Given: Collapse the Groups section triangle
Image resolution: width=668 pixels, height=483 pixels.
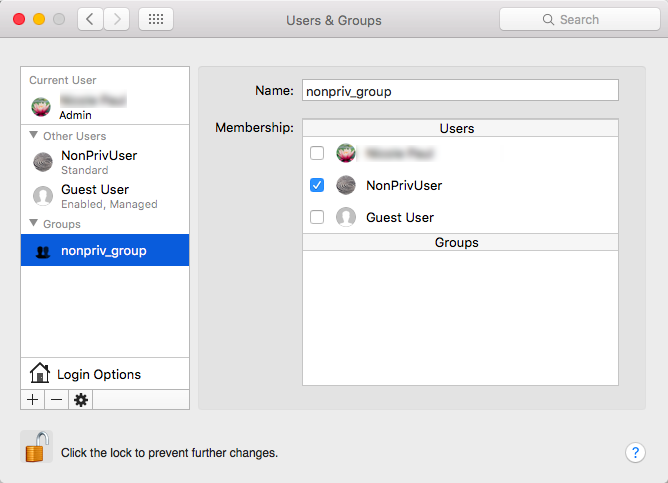Looking at the screenshot, I should tap(34, 224).
